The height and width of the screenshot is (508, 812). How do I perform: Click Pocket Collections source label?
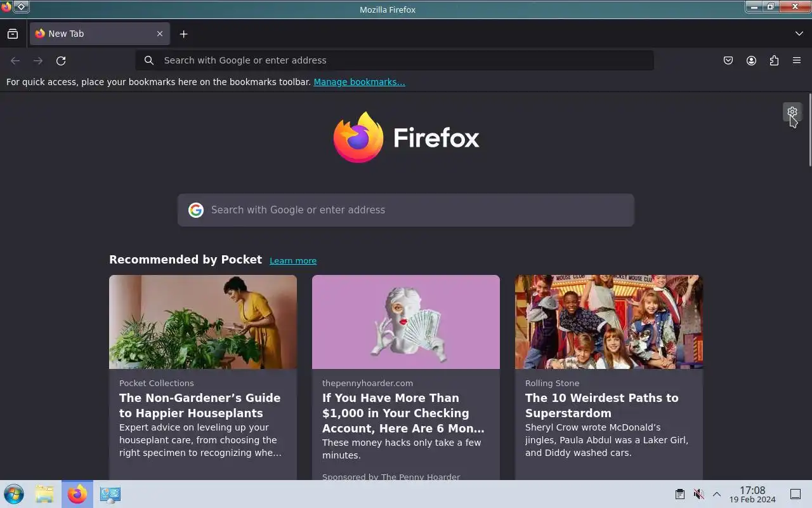point(157,383)
